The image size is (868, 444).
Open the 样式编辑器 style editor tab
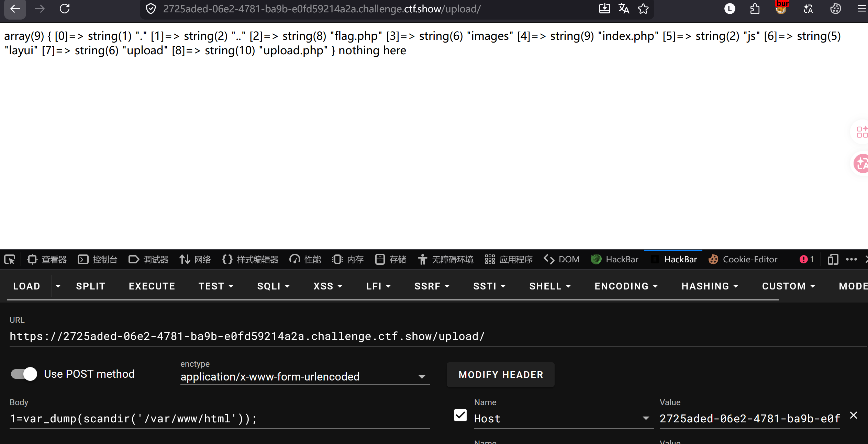pos(250,259)
